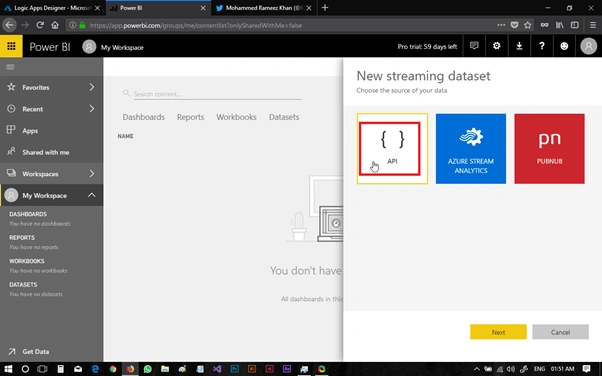Toggle Firefox sidebar icon
Screen dimensions: 602x376
[x=575, y=25]
